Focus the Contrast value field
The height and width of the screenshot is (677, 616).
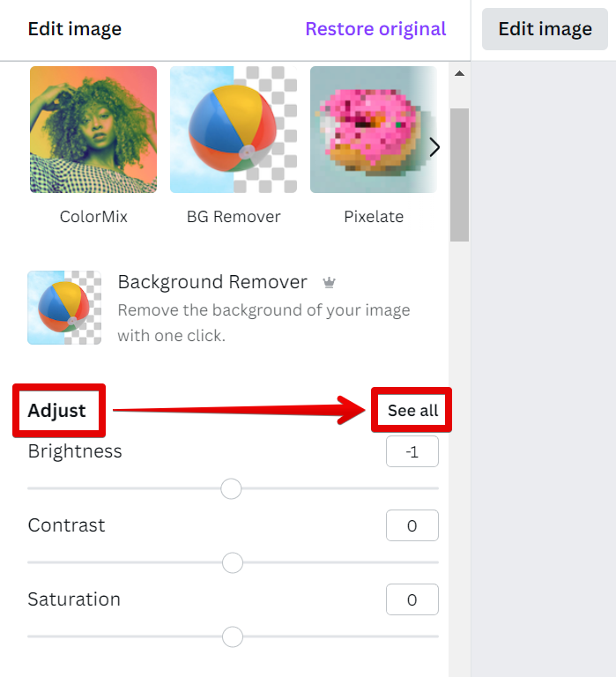coord(412,526)
